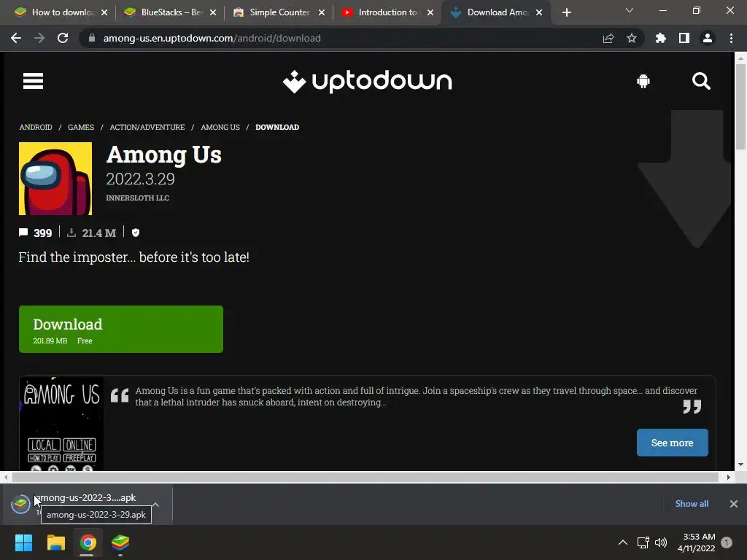Reload the page
747x560 pixels.
pos(63,38)
